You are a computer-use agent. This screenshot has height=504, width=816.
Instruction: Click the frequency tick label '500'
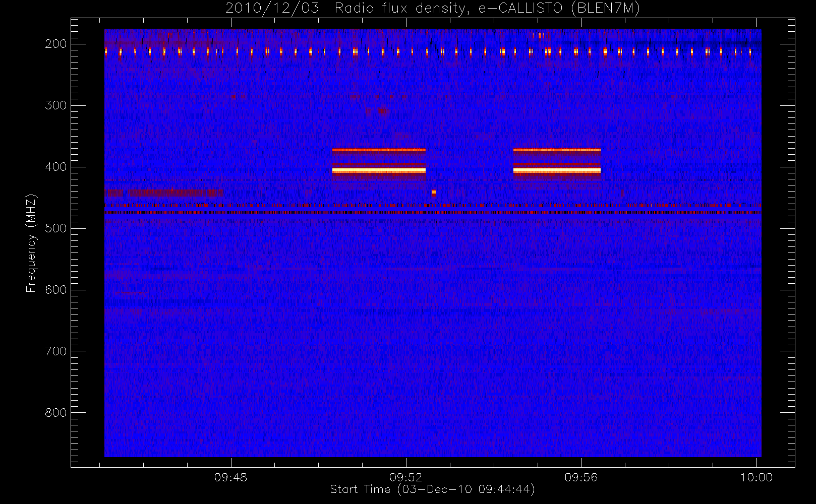tap(55, 228)
